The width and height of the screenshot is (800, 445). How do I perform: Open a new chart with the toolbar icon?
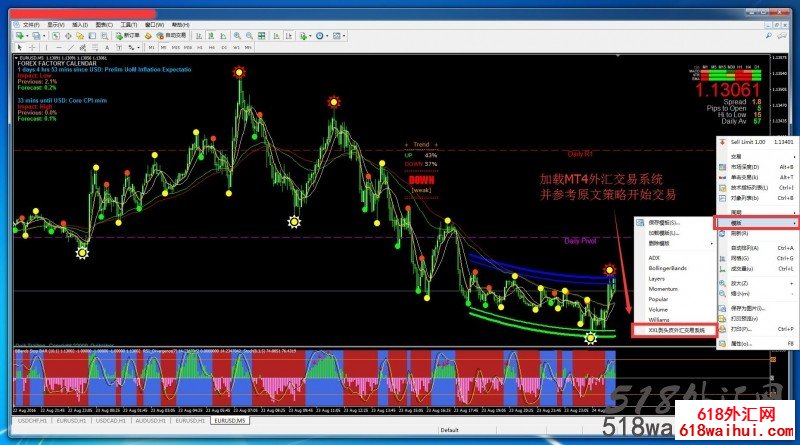19,36
